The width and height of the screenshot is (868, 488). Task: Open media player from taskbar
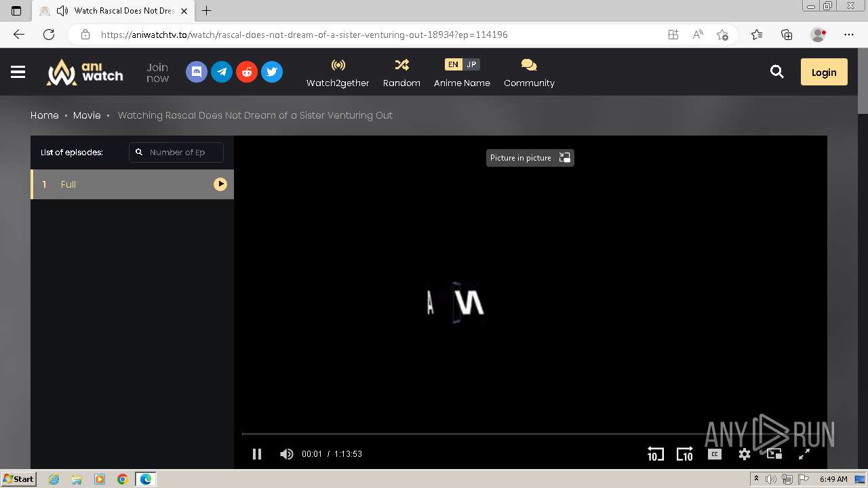[100, 479]
